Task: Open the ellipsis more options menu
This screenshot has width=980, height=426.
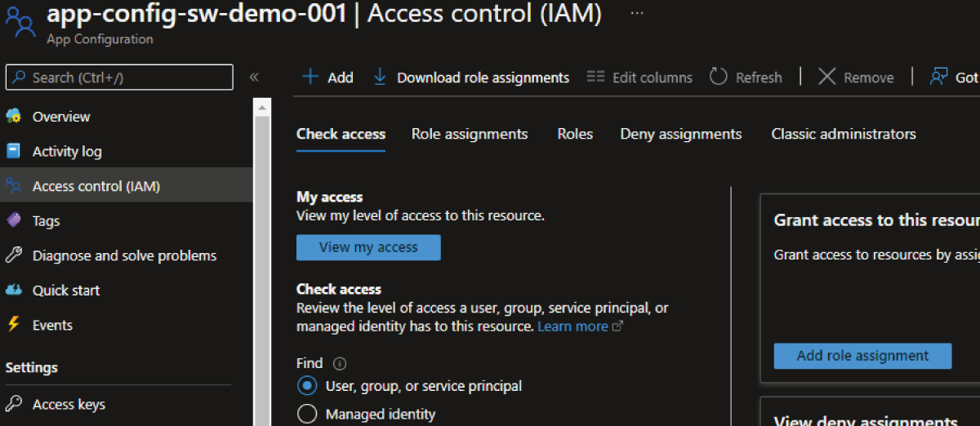Action: [637, 14]
